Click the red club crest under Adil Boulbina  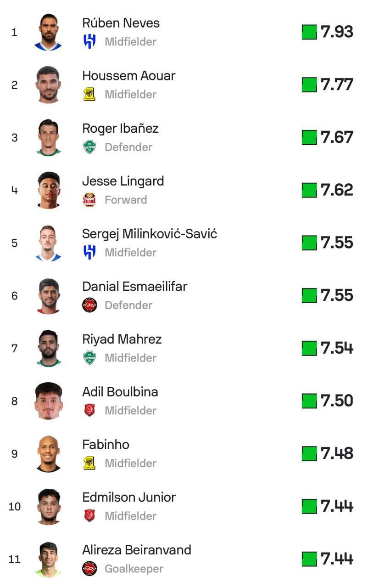coord(89,410)
